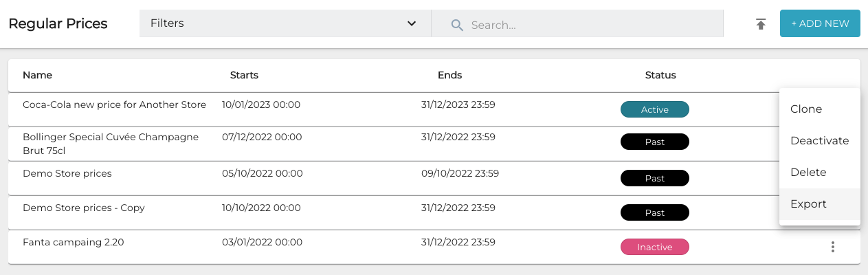Sort by the Starts column header

coord(244,75)
